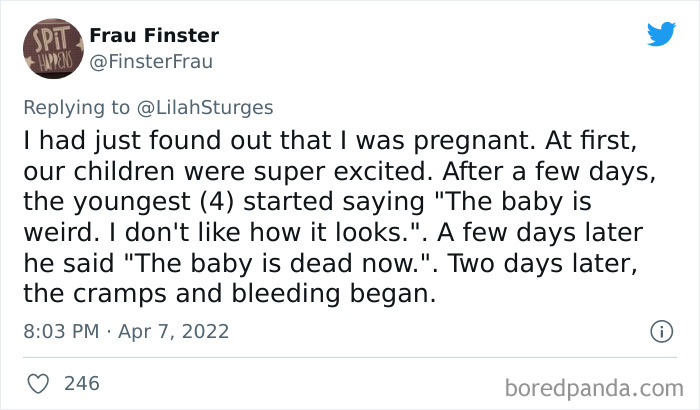700x410 pixels.
Task: Open the tweet info circle icon
Action: [x=660, y=330]
